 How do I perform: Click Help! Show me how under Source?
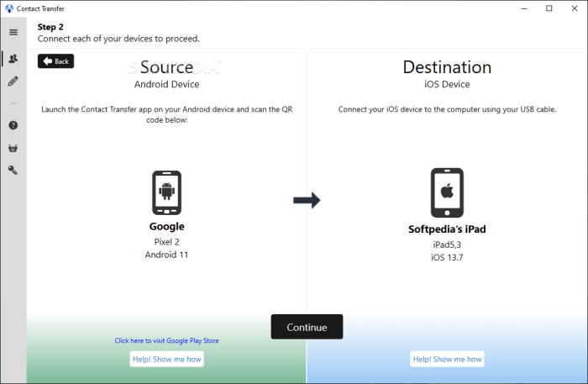click(166, 359)
